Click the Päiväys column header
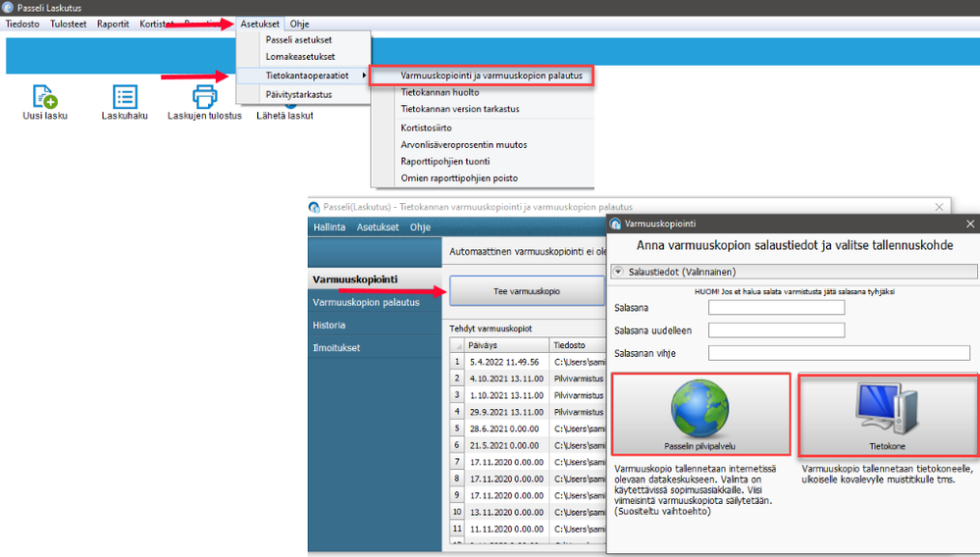This screenshot has width=980, height=557. point(507,345)
